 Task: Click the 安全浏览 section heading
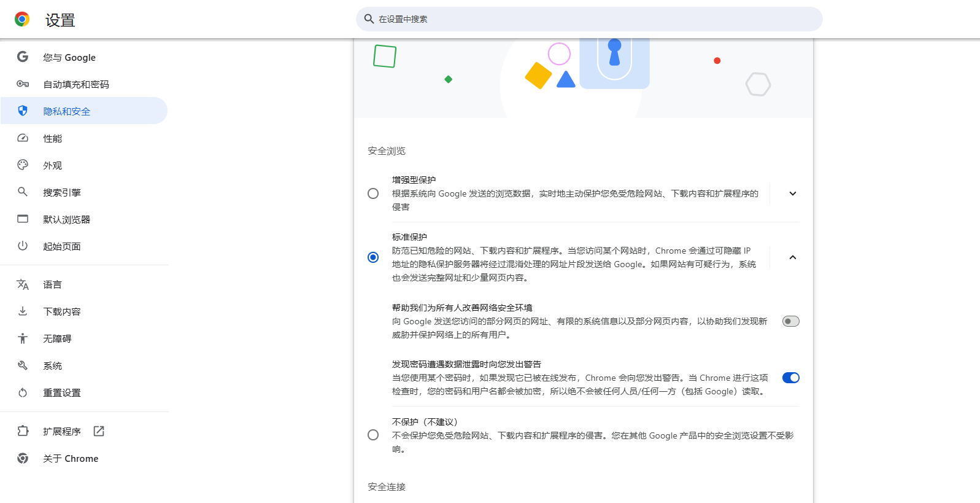387,151
